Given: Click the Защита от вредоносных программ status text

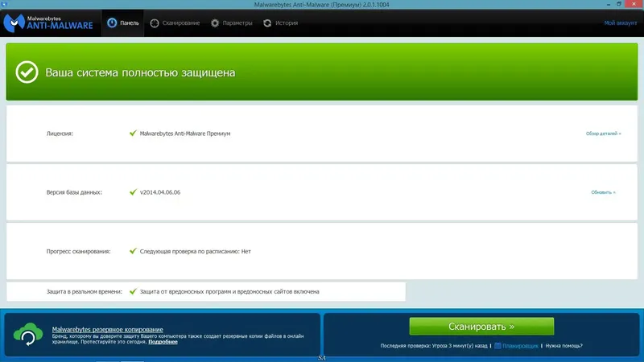Looking at the screenshot, I should [x=229, y=291].
